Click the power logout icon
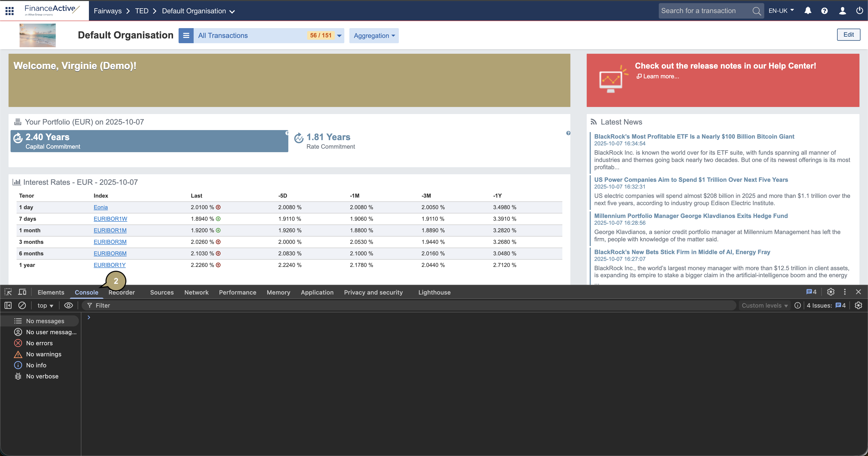Screen dimensions: 868x456 859,11
